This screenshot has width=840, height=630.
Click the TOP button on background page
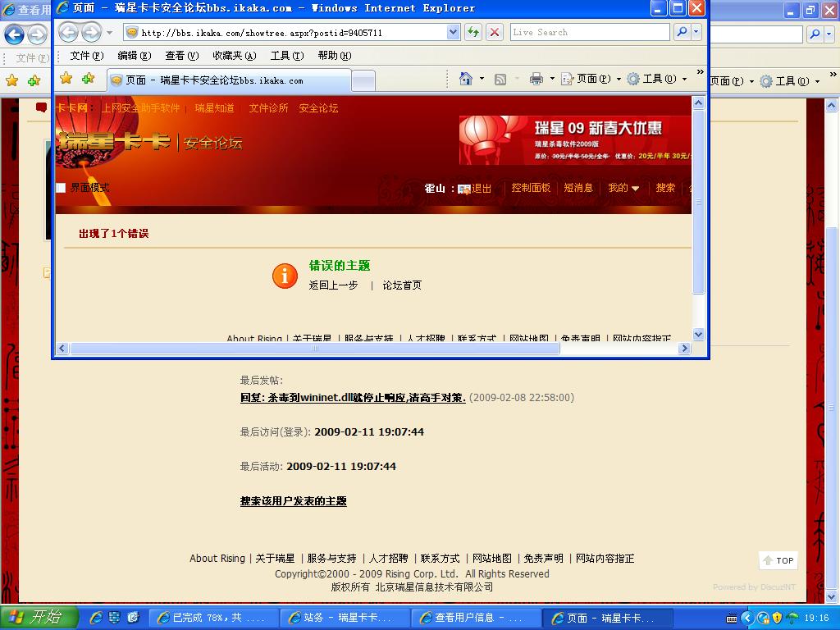tap(778, 560)
